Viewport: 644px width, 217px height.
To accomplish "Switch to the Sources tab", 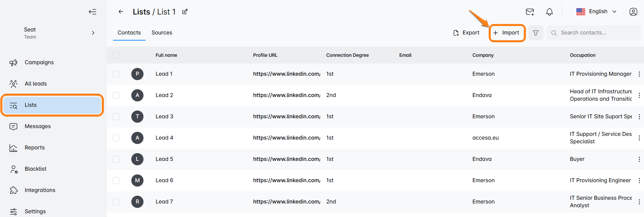I will point(162,33).
